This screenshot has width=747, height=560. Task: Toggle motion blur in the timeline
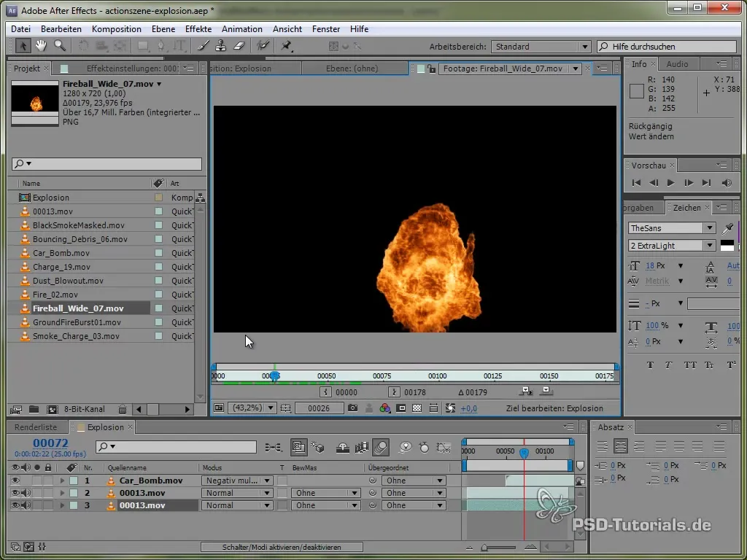[381, 447]
